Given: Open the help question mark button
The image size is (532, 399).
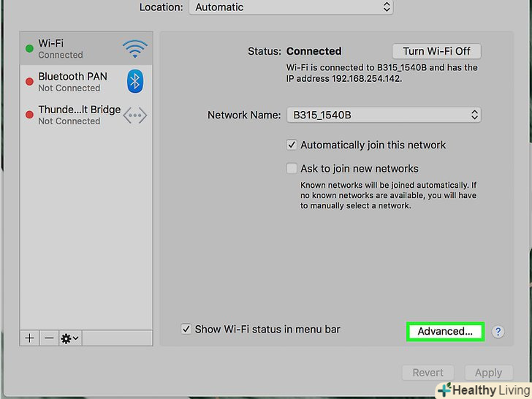Looking at the screenshot, I should (x=498, y=332).
